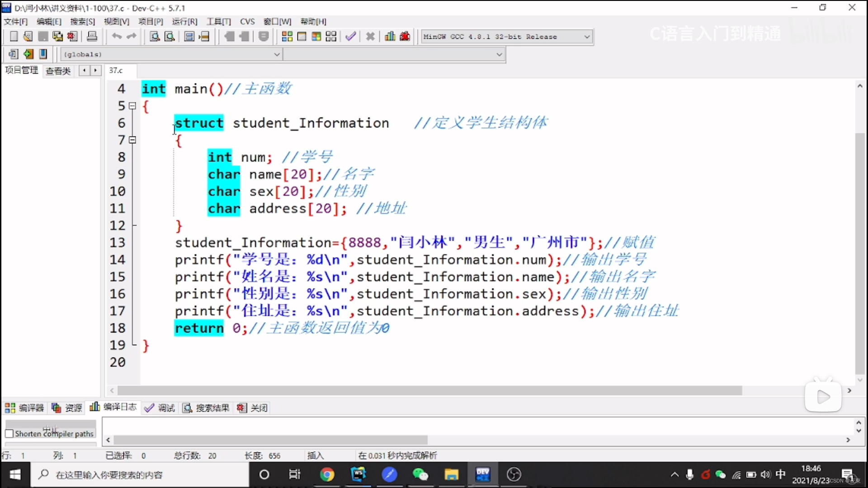Open the 查看类 panel tab
Image resolution: width=868 pixels, height=488 pixels.
(58, 71)
